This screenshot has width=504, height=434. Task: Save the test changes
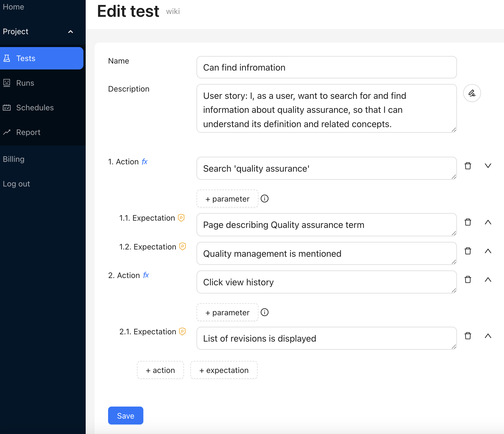(125, 416)
